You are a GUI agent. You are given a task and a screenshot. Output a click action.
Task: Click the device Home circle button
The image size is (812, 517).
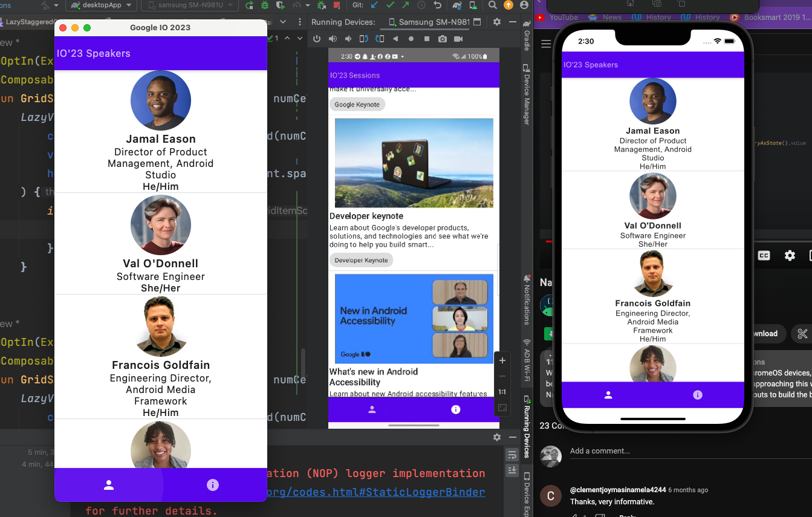pyautogui.click(x=411, y=39)
